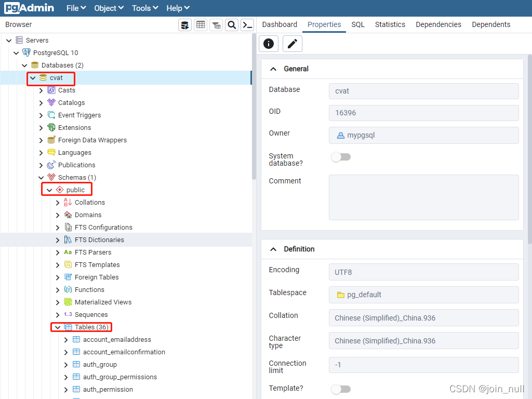Select the auth_permission table

point(108,390)
